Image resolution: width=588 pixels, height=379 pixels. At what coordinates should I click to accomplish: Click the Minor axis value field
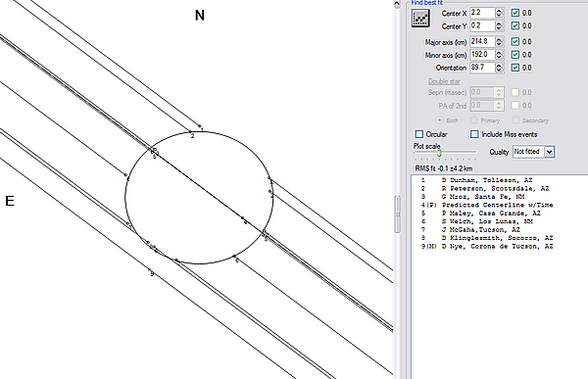point(482,55)
